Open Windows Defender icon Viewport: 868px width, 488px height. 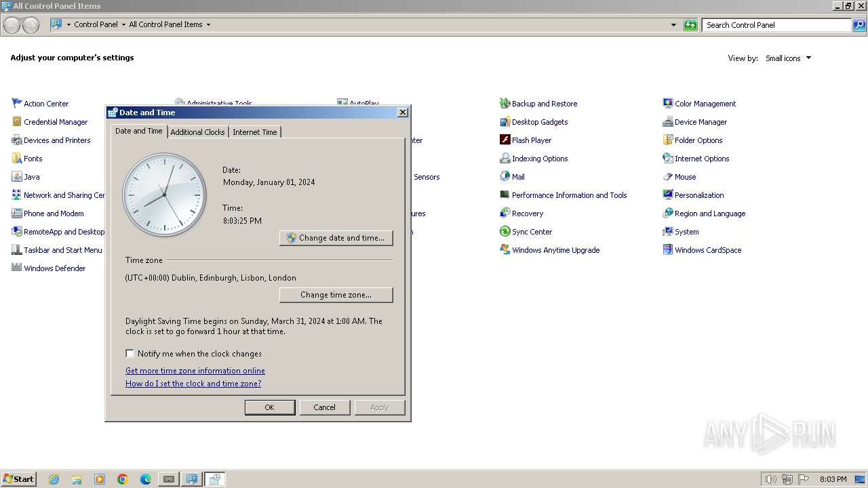17,268
